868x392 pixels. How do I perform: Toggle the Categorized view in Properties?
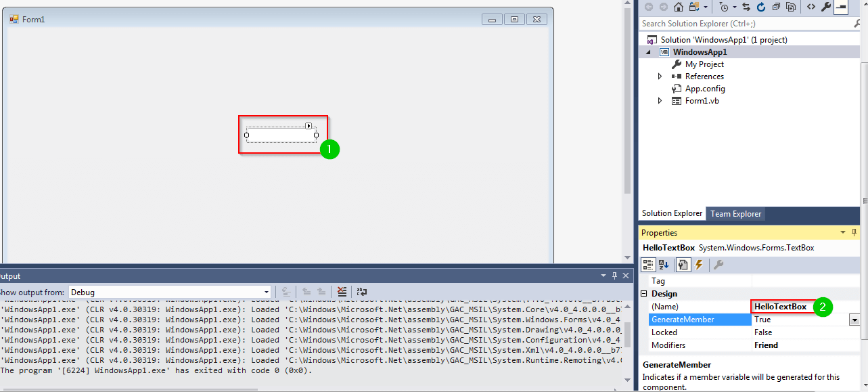click(647, 265)
